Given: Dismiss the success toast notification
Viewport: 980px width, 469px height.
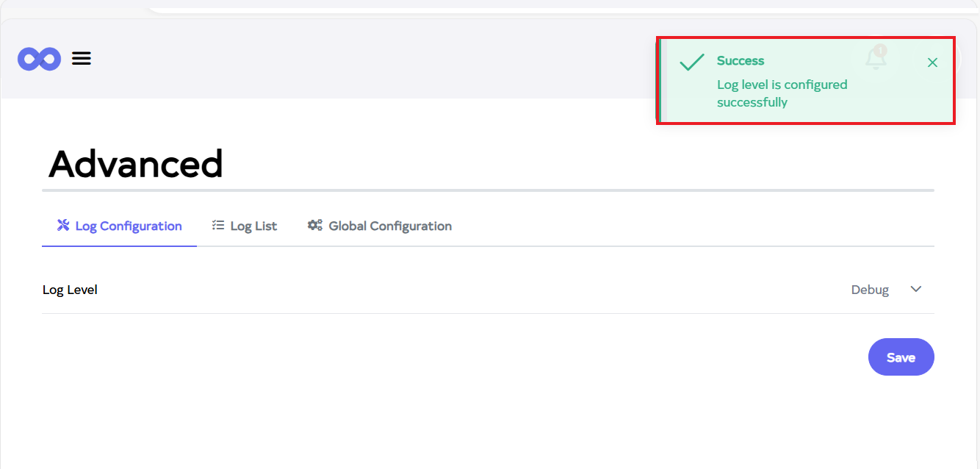Looking at the screenshot, I should tap(932, 62).
